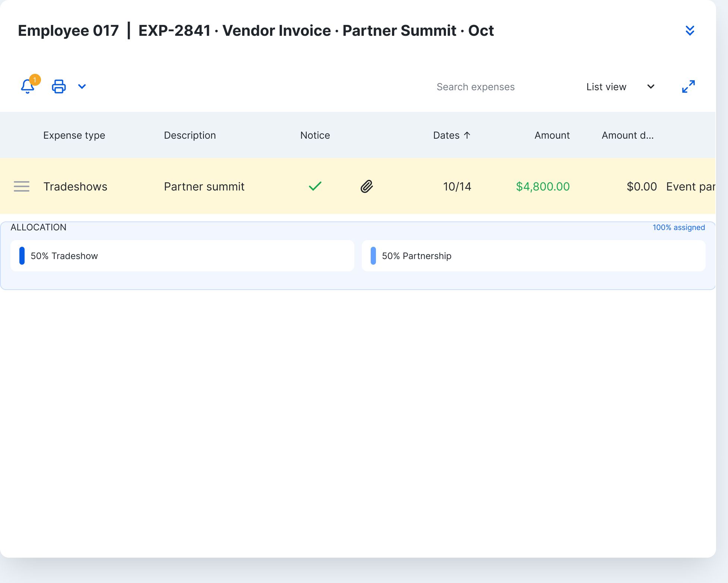Click the dark blue Tradeshow color bar
728x583 pixels.
pos(22,256)
